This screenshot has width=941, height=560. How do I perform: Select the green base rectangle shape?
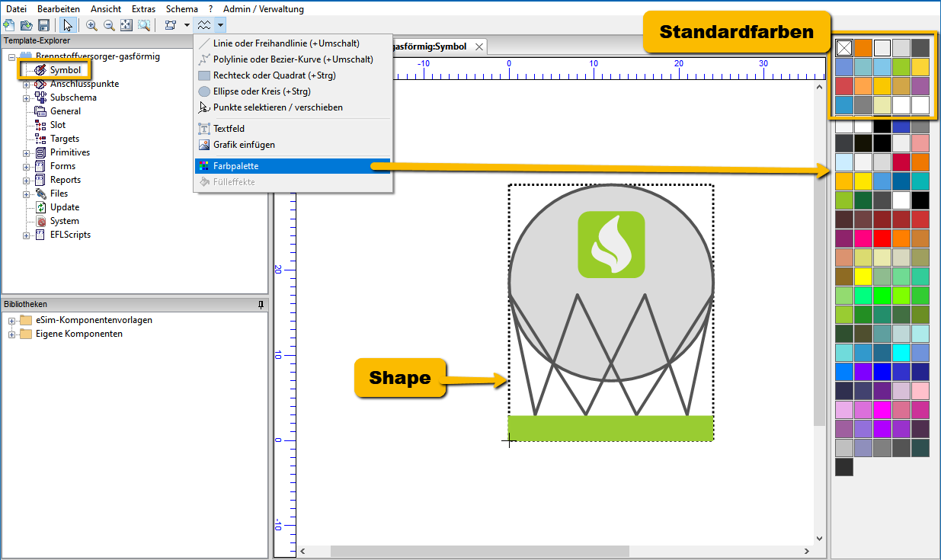point(610,428)
